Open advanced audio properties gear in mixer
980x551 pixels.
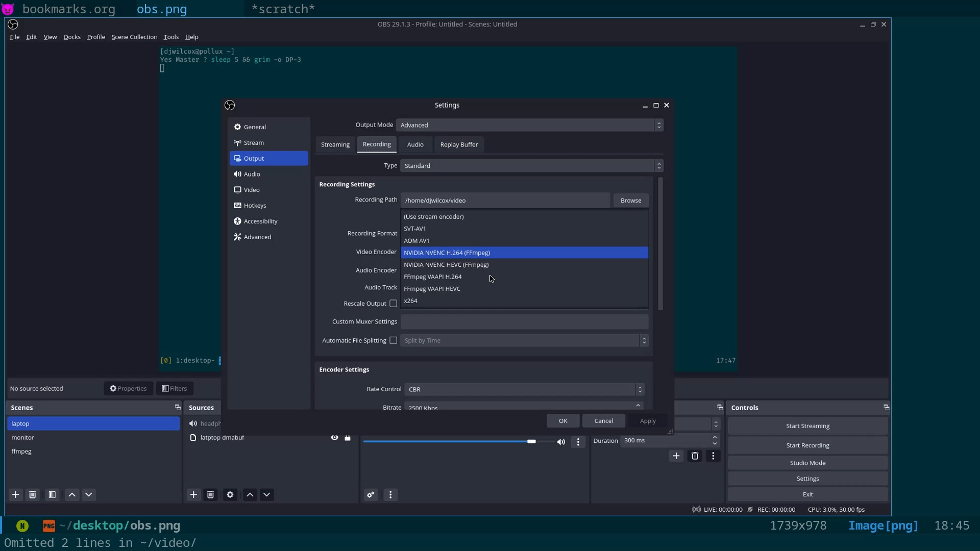point(371,494)
